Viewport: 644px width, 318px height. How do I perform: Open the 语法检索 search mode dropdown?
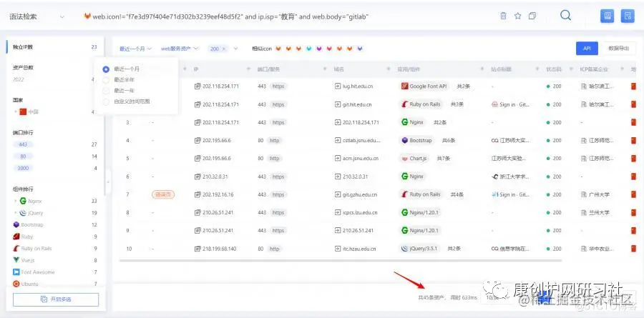tap(37, 17)
